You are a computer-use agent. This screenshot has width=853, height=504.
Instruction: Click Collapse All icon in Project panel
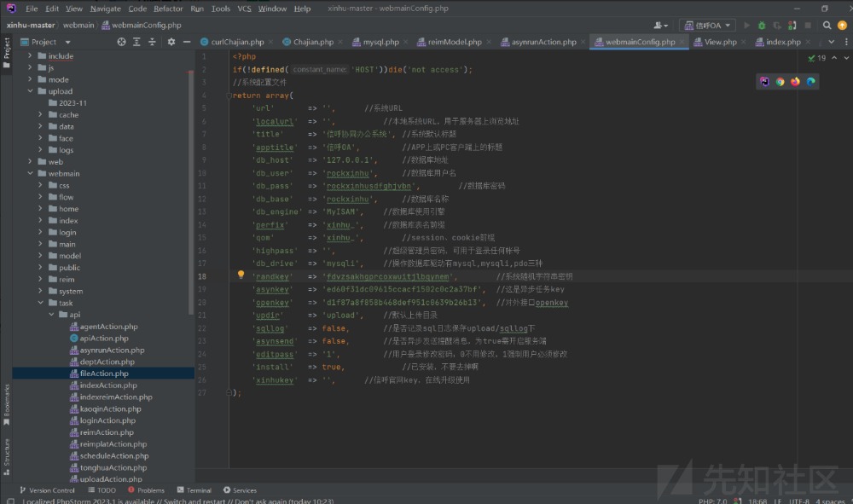coord(150,42)
